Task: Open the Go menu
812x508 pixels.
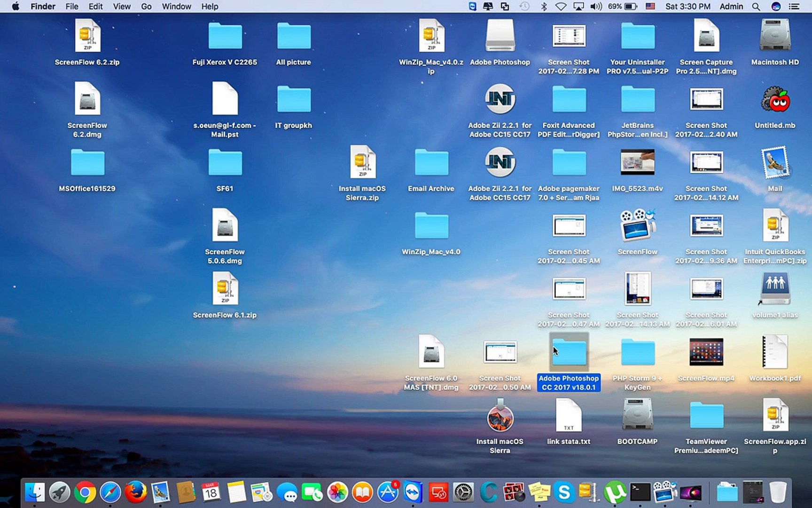Action: (146, 7)
